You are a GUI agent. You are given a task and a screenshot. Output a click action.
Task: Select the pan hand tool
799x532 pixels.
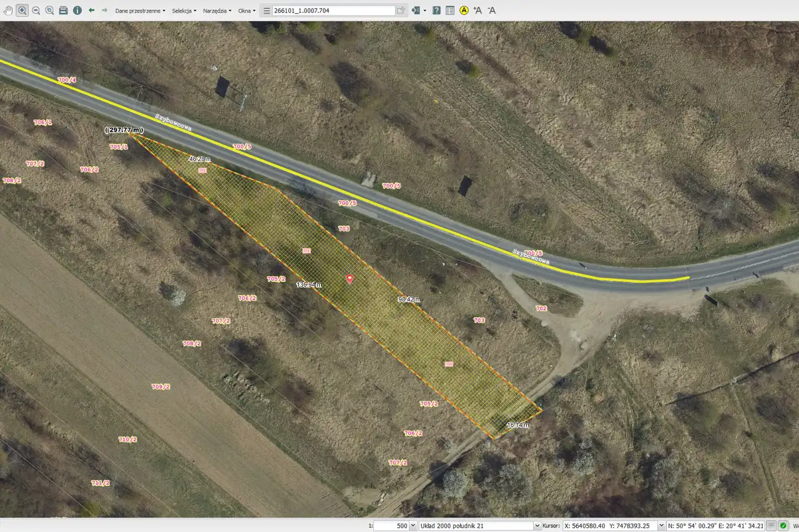[x=9, y=10]
